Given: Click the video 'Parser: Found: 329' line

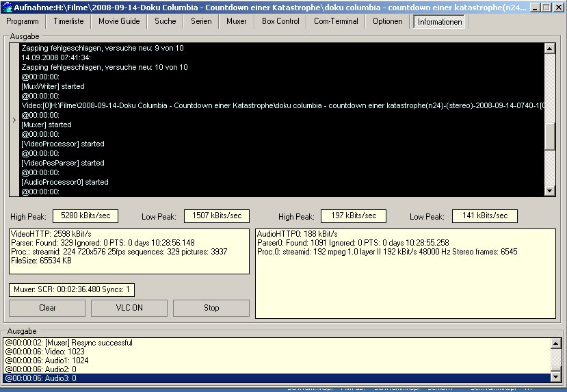Looking at the screenshot, I should pos(103,243).
